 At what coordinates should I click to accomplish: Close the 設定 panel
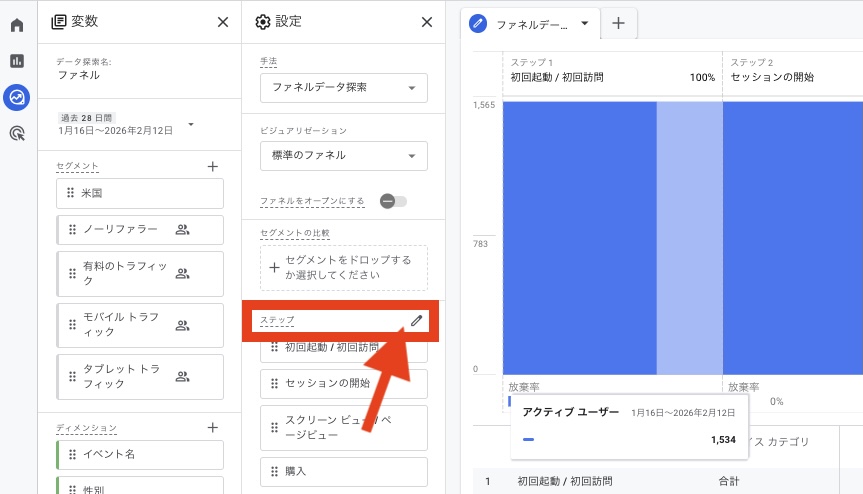[x=426, y=22]
